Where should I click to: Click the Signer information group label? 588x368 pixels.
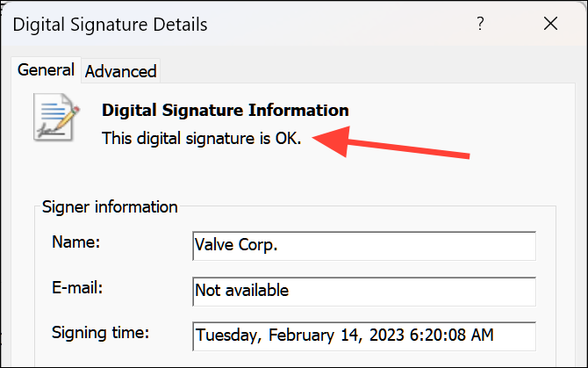coord(110,207)
